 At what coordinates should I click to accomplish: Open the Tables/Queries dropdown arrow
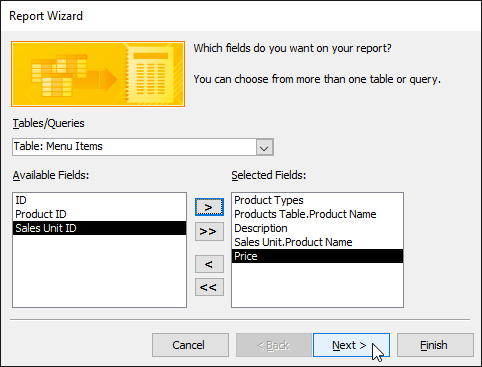click(264, 147)
